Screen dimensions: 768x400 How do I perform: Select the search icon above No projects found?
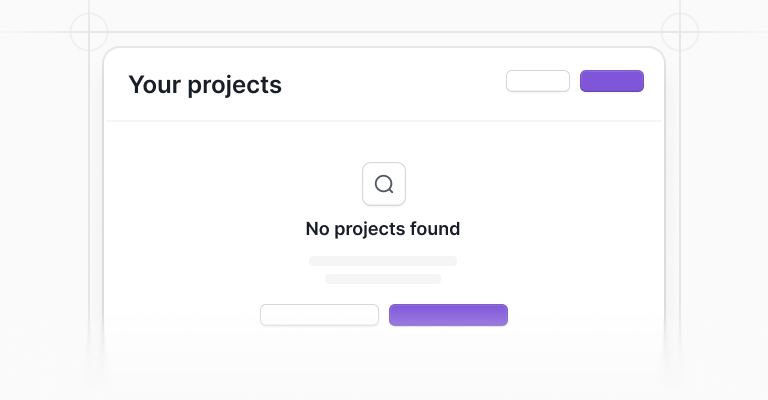pyautogui.click(x=384, y=184)
